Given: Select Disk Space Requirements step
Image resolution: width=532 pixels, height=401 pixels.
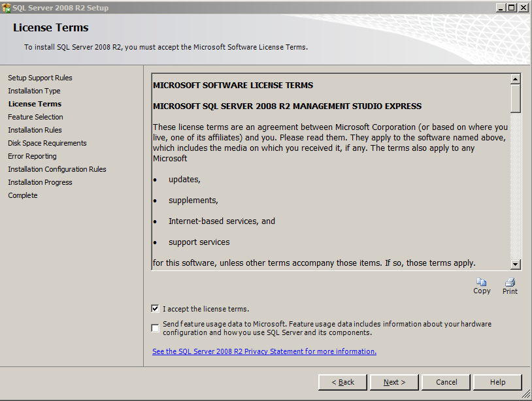Looking at the screenshot, I should [x=47, y=143].
